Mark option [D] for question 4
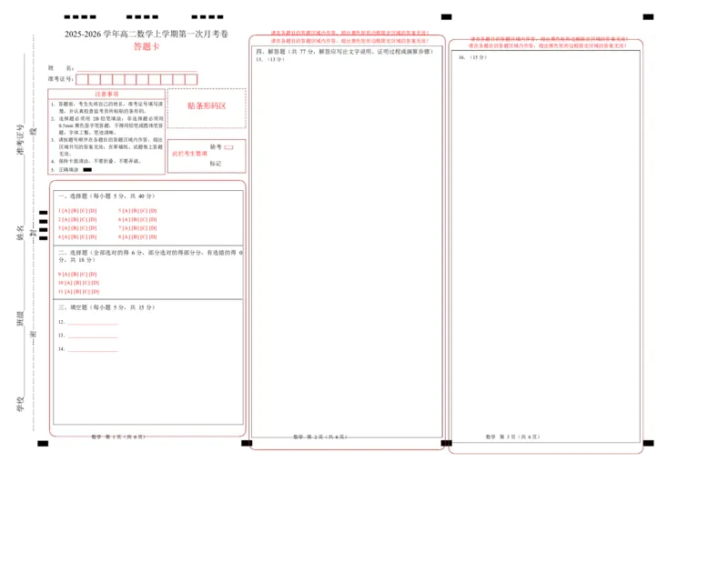 tap(93, 236)
